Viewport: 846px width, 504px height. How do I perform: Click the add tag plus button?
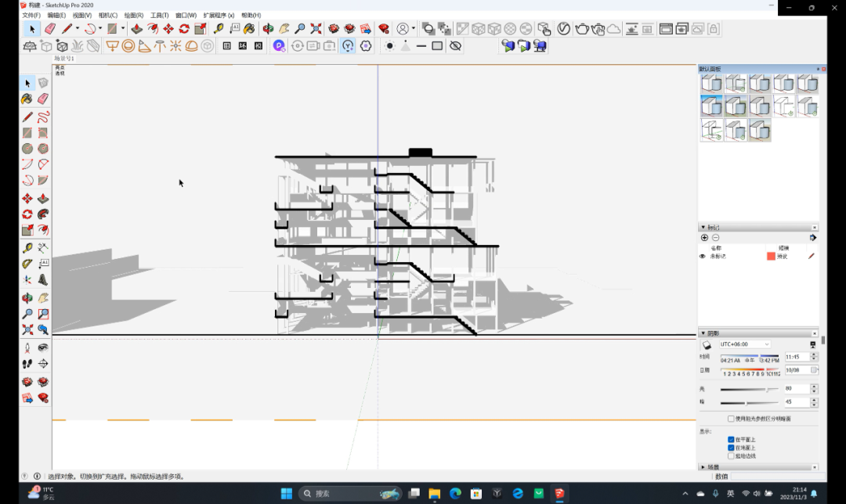pos(705,238)
